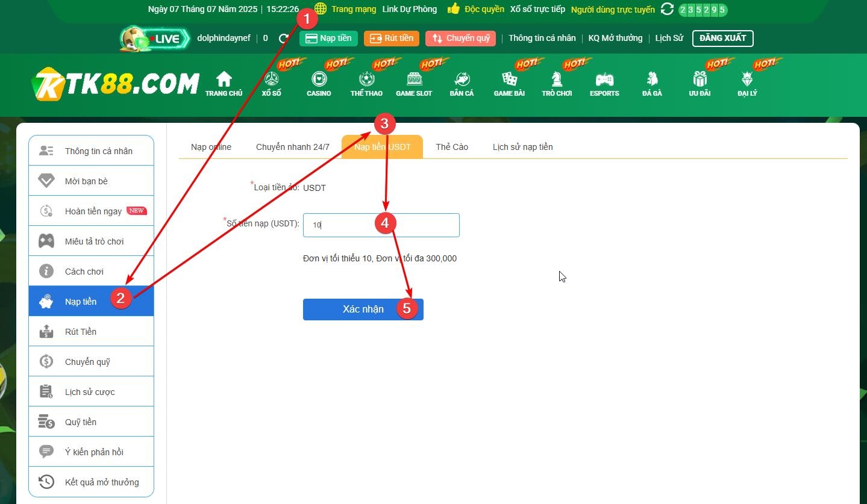Confirm deposit with Xác nhận button
The width and height of the screenshot is (867, 504).
[363, 310]
